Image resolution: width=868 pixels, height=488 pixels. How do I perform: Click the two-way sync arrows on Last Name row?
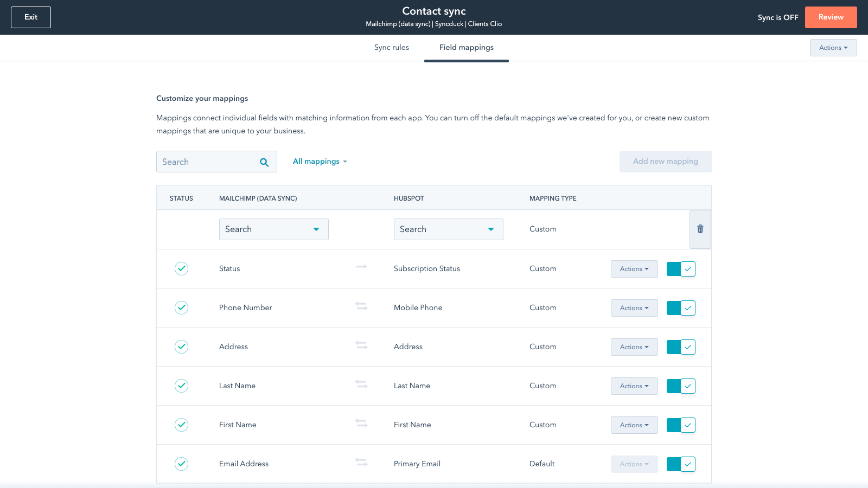[361, 384]
